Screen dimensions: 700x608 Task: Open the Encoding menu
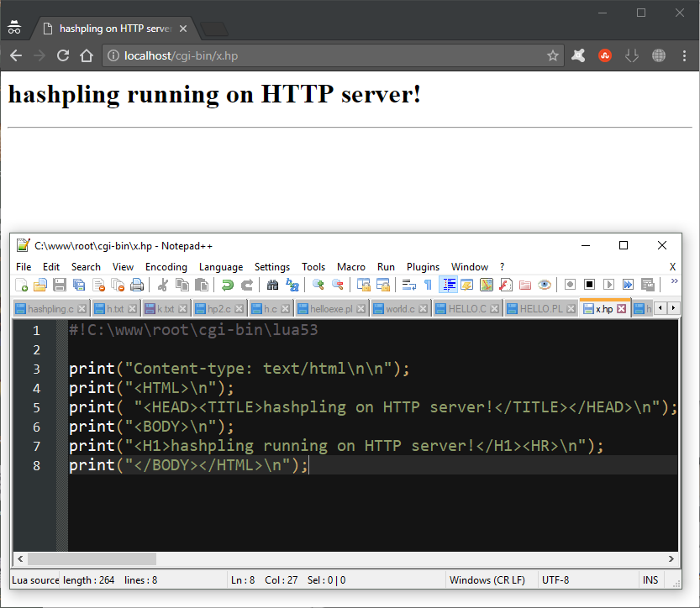(x=166, y=267)
